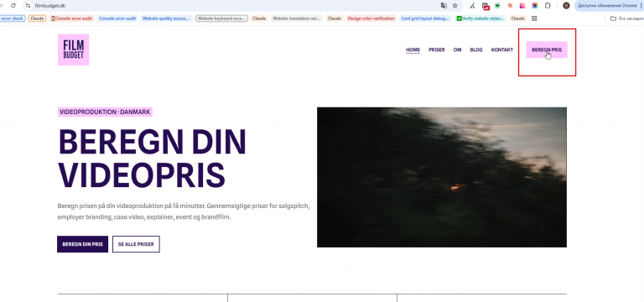Open the rainbow ring camera extension
Screen dimensions: 644x302
tap(535, 6)
